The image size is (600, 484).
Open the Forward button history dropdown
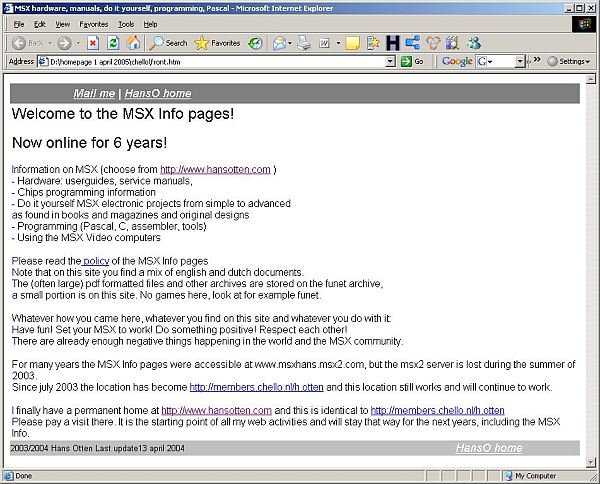coord(78,43)
